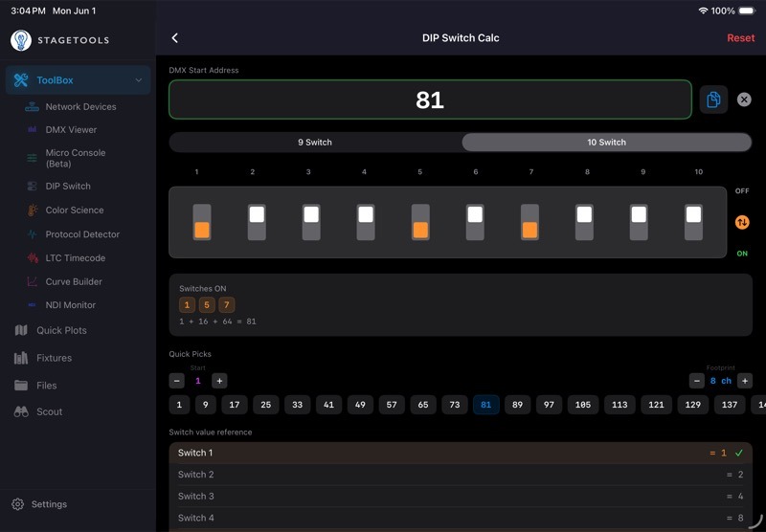The image size is (766, 532).
Task: Pick quick address 33
Action: pyautogui.click(x=297, y=405)
